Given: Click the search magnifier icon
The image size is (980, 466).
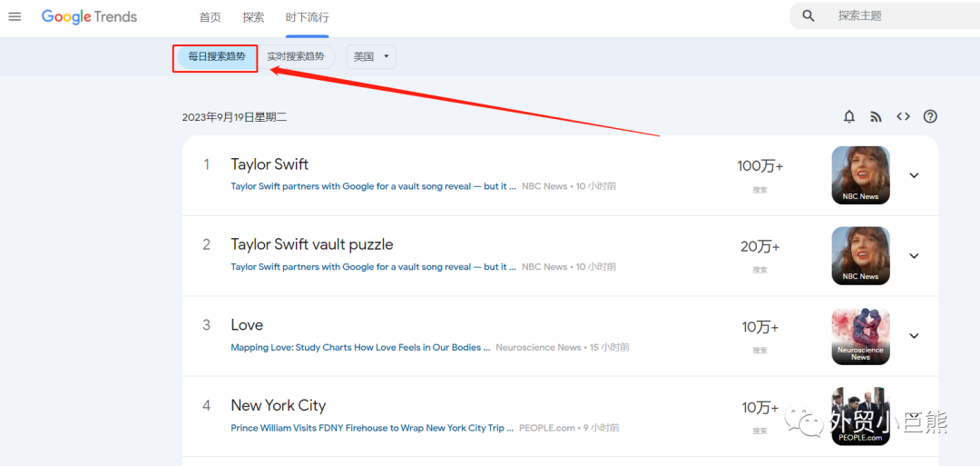Looking at the screenshot, I should pos(808,16).
